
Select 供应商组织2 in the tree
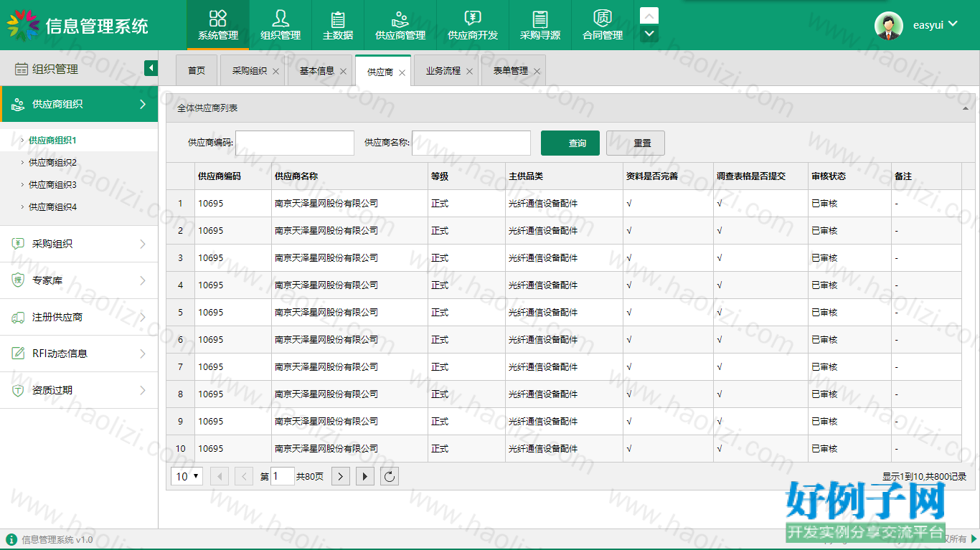click(52, 163)
